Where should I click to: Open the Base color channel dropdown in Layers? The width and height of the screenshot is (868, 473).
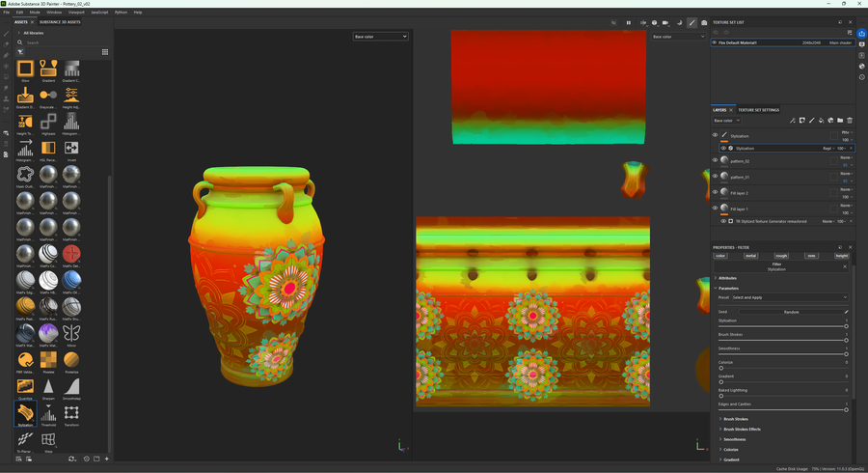pyautogui.click(x=726, y=121)
